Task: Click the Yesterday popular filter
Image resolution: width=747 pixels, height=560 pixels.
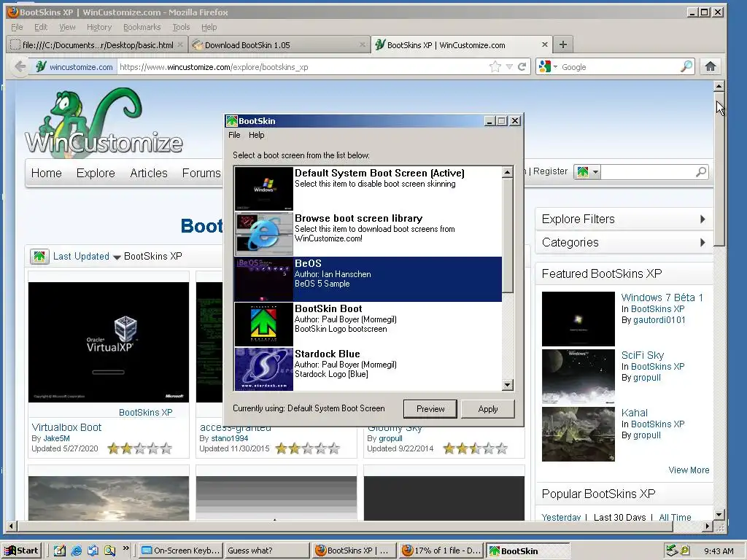Action: click(x=561, y=517)
